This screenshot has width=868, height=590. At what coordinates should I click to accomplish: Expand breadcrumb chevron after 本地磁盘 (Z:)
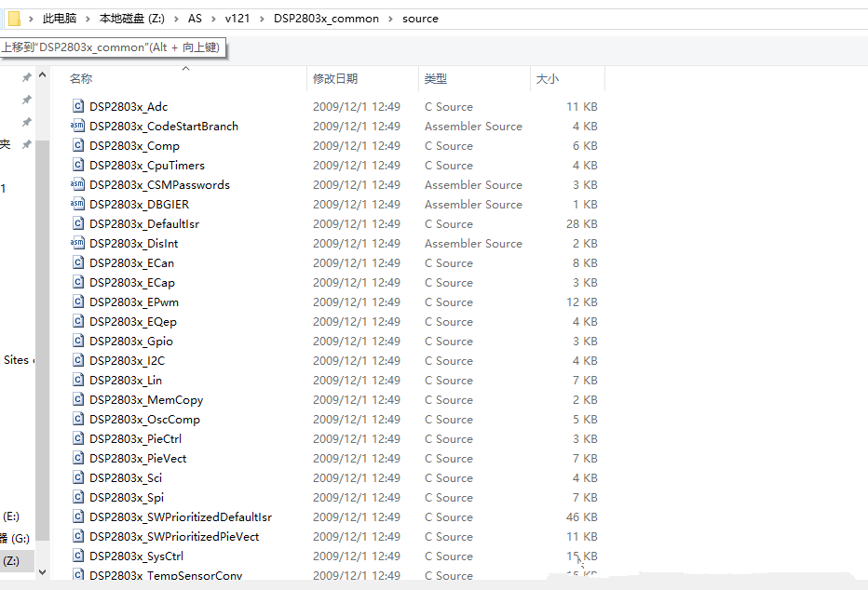click(x=176, y=19)
